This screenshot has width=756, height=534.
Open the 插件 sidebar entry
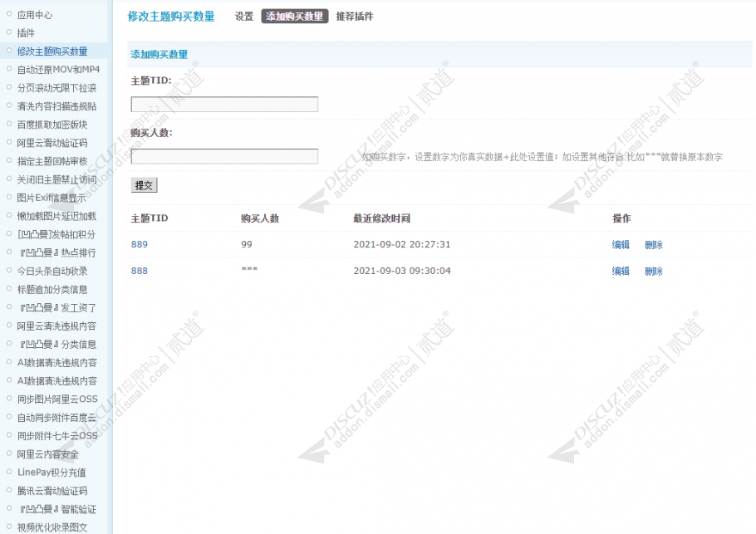coord(26,33)
